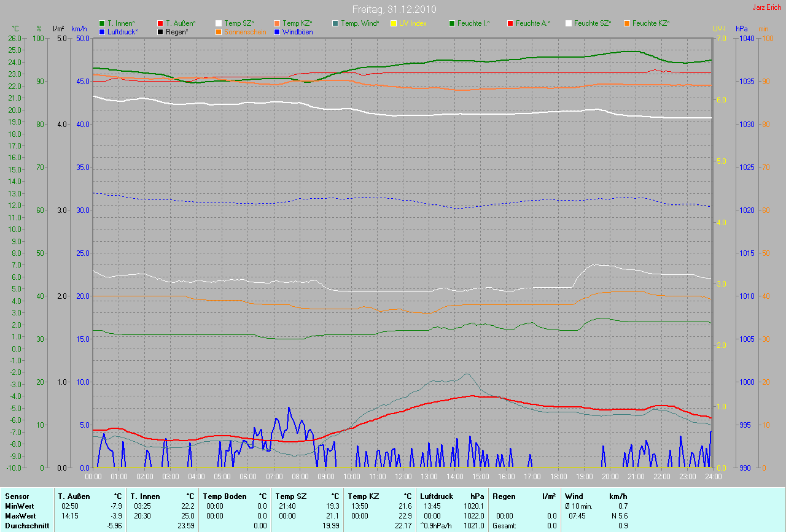Click the teal Temp. Wind legend square
This screenshot has width=786, height=532.
pyautogui.click(x=335, y=23)
